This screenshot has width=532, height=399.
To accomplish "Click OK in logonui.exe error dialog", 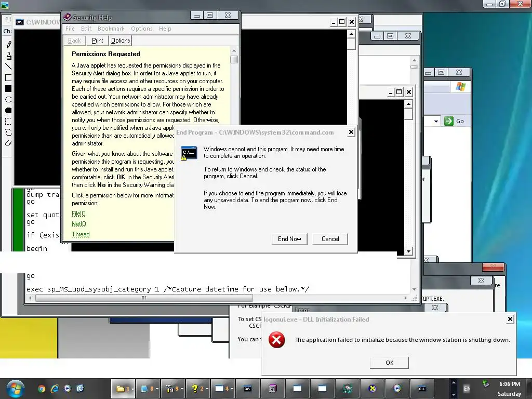I will pos(389,363).
